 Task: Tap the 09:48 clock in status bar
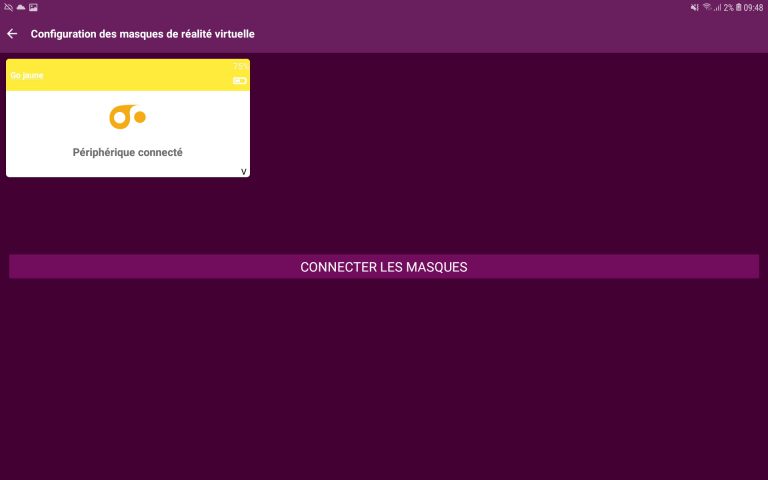tap(753, 7)
